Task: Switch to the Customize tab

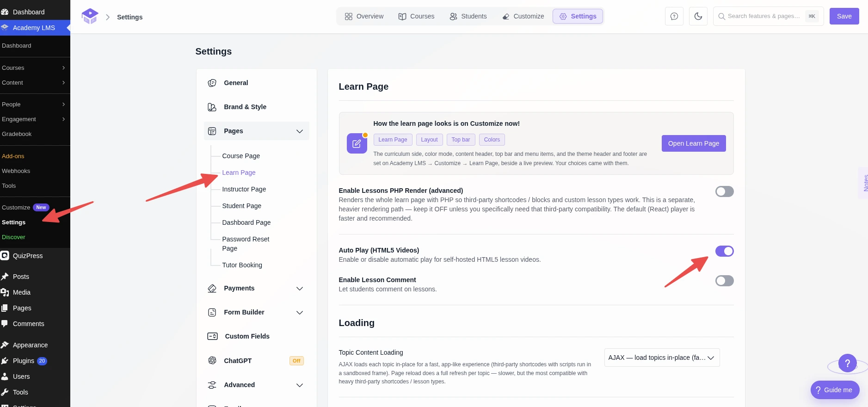Action: (523, 16)
